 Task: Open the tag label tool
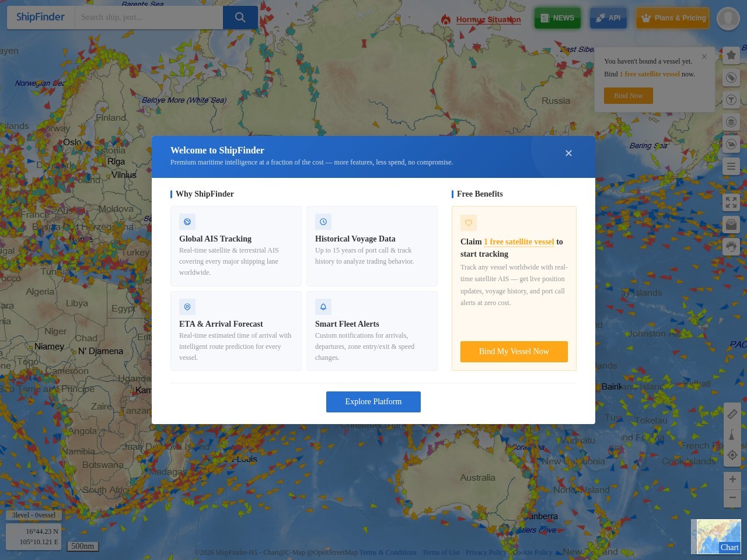click(731, 78)
